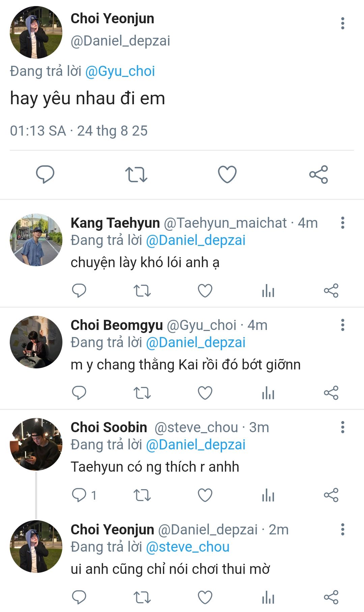Open more options for the main tweet
The height and width of the screenshot is (612, 364).
342,23
